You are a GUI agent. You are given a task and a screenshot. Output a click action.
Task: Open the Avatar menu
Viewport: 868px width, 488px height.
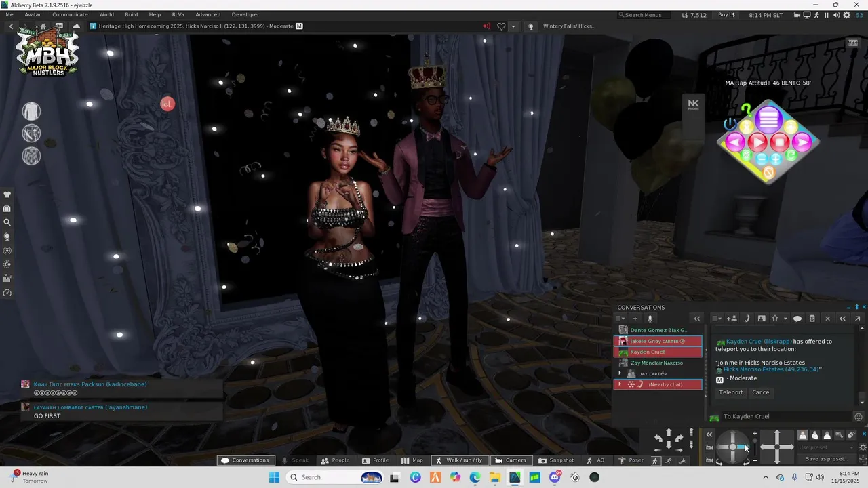point(33,14)
